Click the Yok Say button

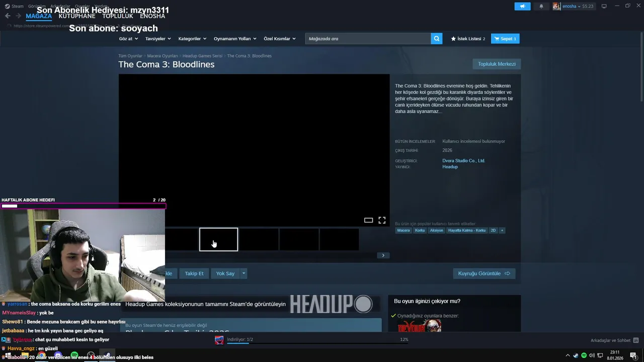pos(225,274)
